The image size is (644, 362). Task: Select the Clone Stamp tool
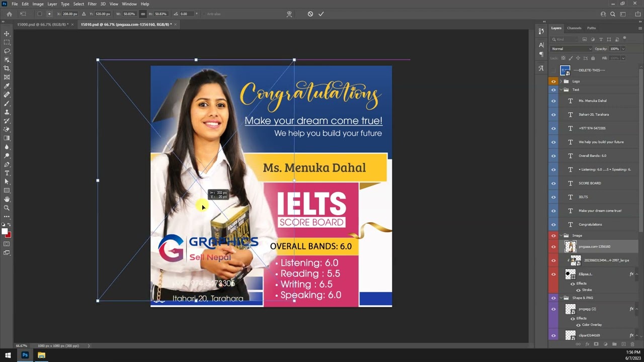(7, 112)
